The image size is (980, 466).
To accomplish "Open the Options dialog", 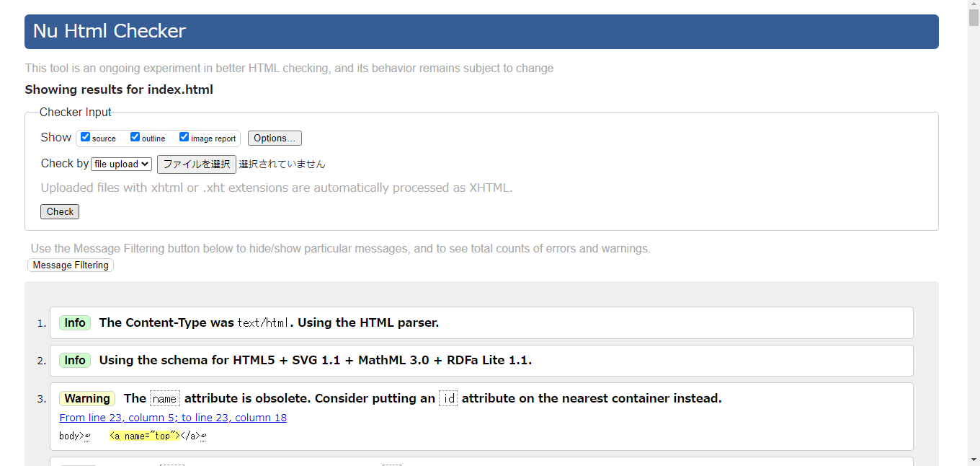I will (x=275, y=138).
